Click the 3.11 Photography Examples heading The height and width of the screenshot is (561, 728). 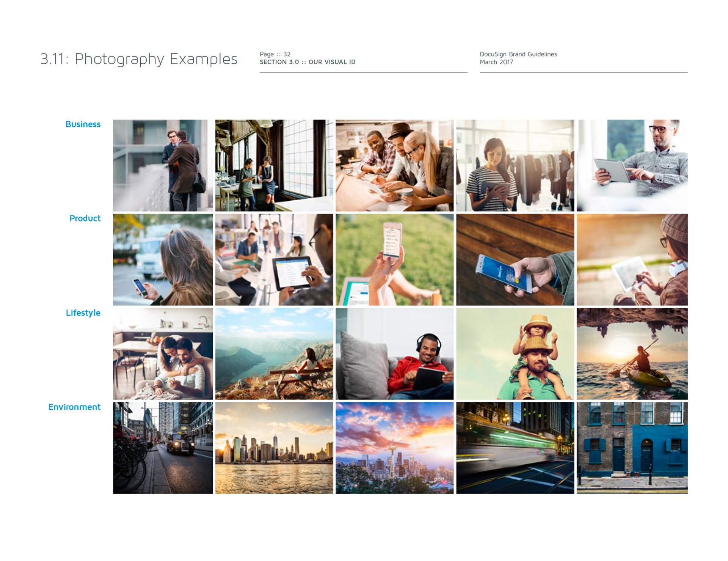tap(139, 59)
